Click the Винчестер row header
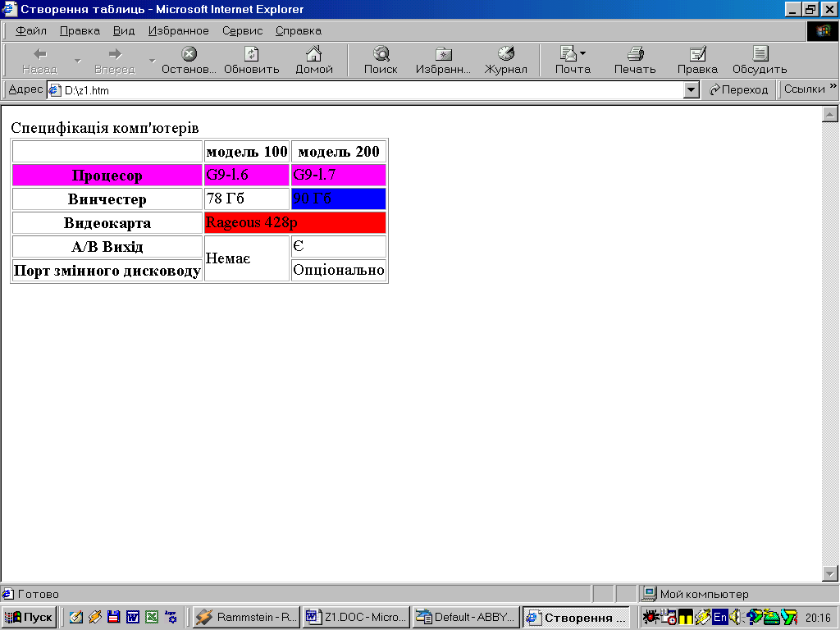 click(107, 199)
